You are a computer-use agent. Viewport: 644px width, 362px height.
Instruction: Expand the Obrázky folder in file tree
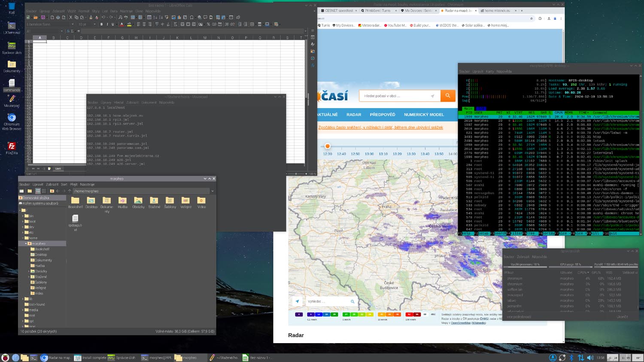29,271
